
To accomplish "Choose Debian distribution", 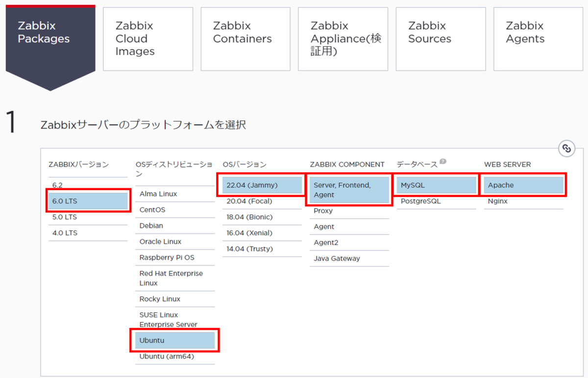I will [175, 226].
